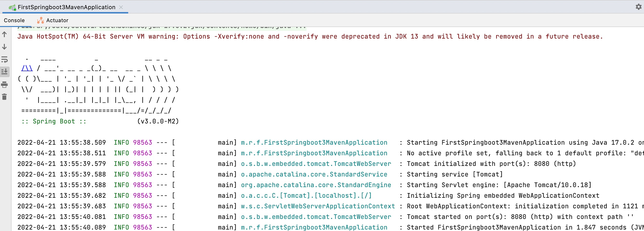Click the timestamp 2022-04-21 13:55:39.682
The image size is (644, 231).
[x=61, y=196]
